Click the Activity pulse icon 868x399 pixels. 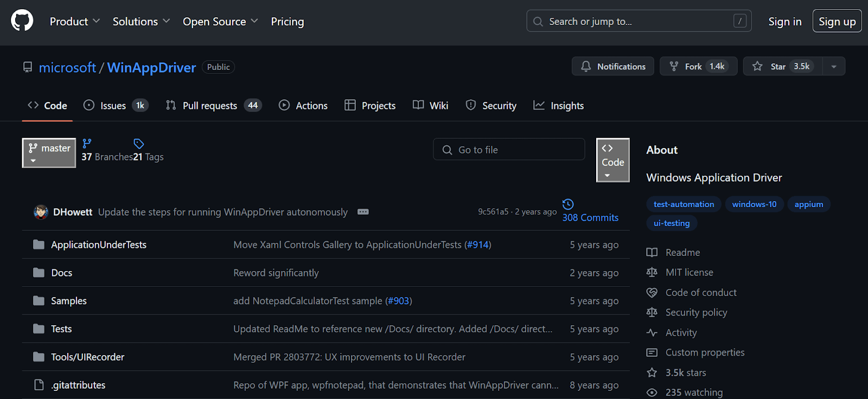[652, 333]
